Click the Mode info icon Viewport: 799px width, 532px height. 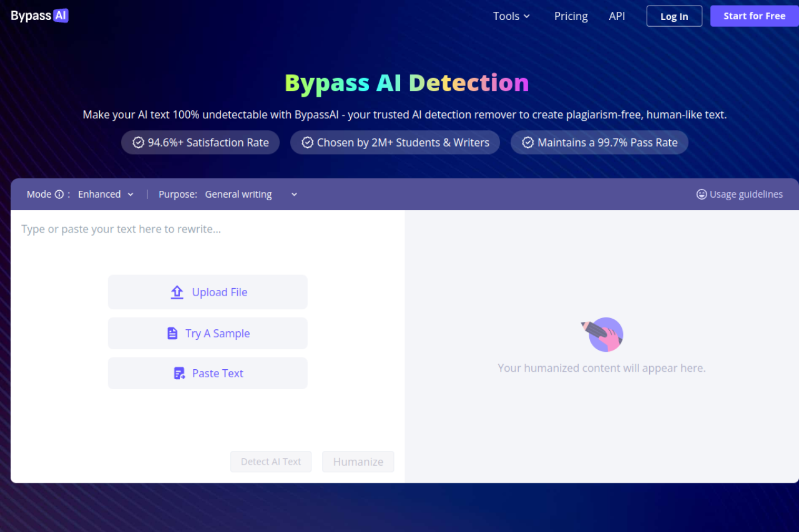coord(59,195)
